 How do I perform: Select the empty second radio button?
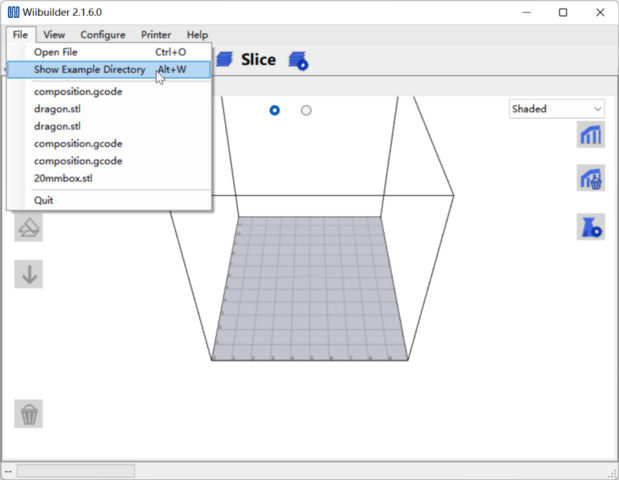tap(306, 110)
